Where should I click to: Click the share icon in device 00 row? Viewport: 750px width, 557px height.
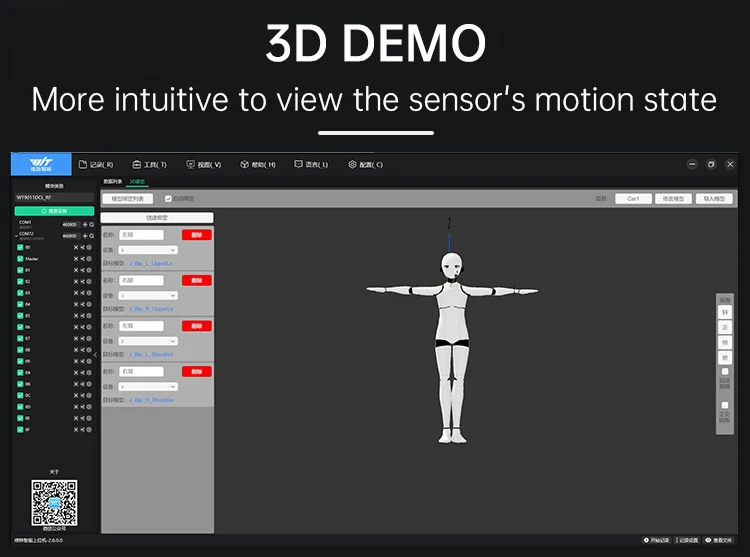82,247
